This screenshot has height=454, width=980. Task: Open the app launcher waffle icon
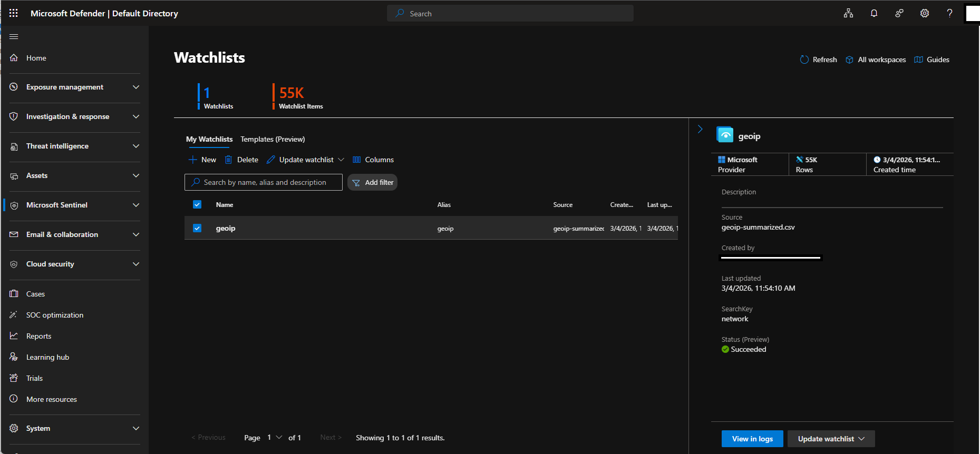14,13
